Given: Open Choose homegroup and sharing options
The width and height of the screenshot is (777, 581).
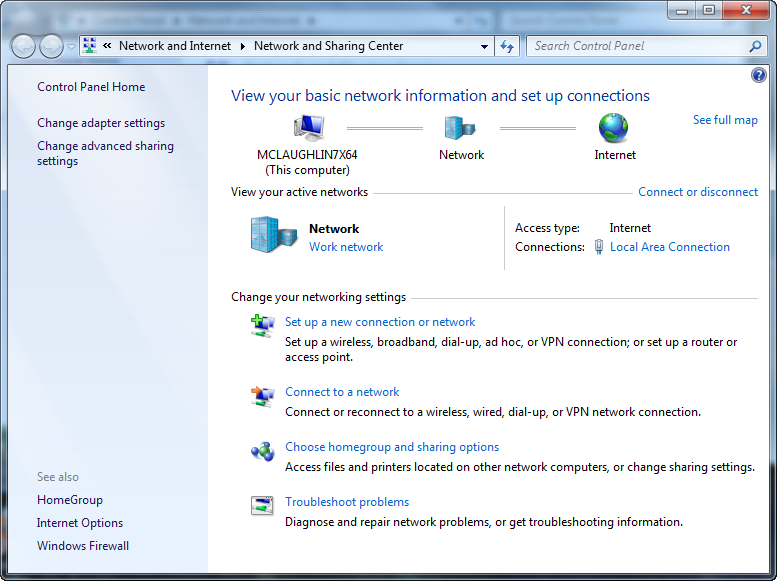Looking at the screenshot, I should click(x=392, y=447).
